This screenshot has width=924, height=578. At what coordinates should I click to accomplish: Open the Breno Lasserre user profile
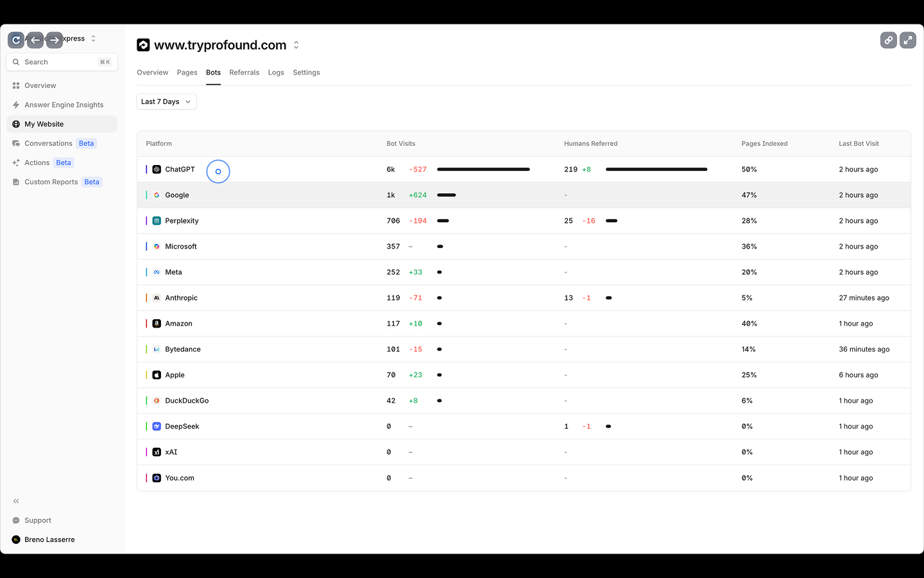tap(49, 539)
